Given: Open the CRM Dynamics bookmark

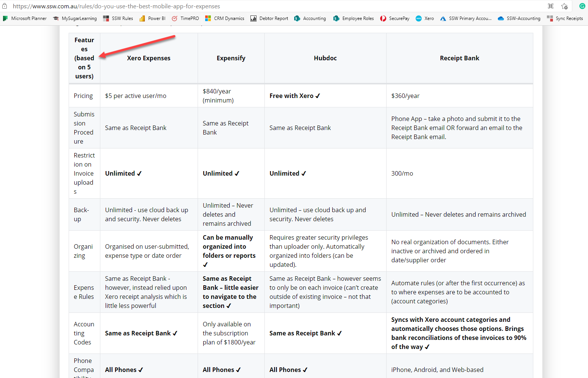Looking at the screenshot, I should click(x=225, y=18).
